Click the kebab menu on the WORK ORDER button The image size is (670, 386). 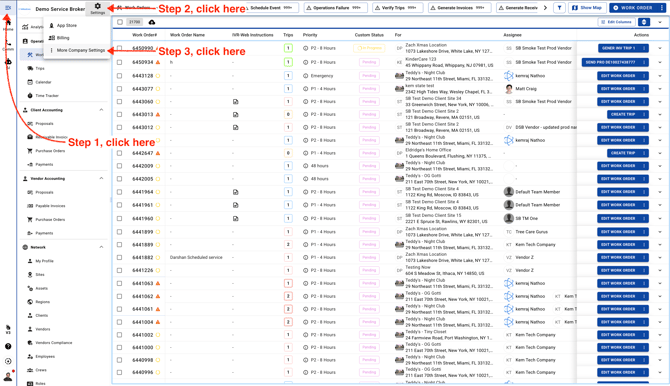[661, 8]
